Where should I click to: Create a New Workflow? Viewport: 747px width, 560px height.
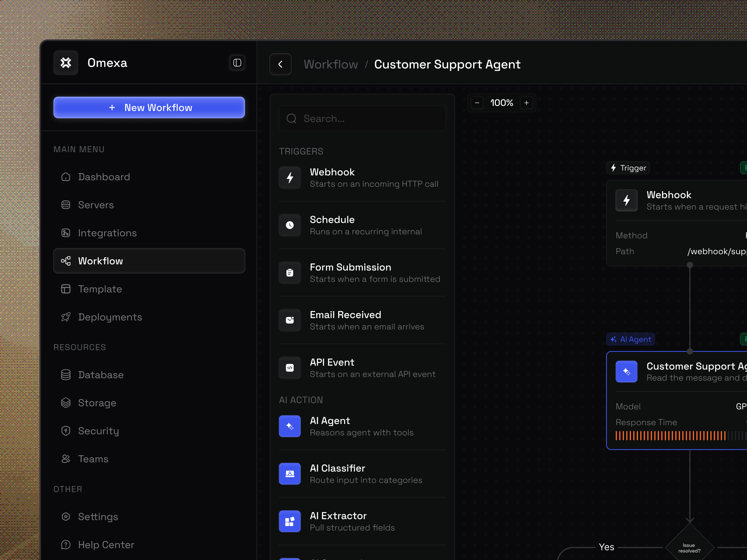click(x=149, y=107)
